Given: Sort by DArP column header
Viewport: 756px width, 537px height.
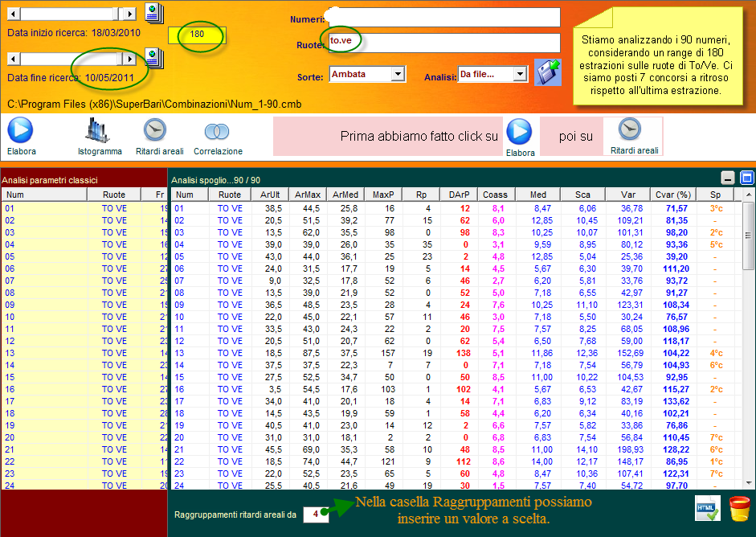Looking at the screenshot, I should 459,195.
